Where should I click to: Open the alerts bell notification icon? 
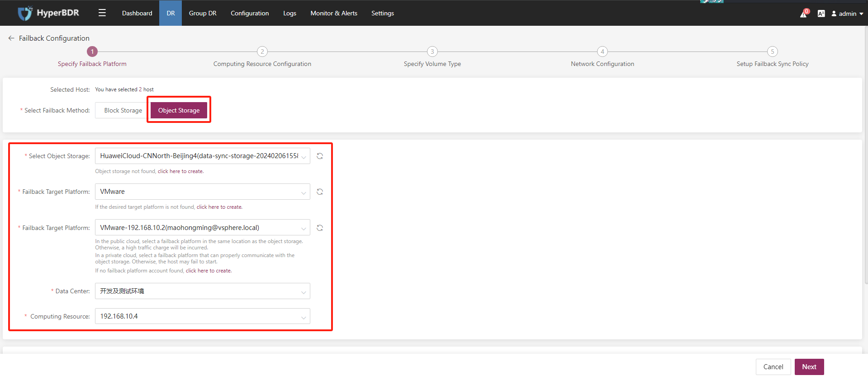804,14
